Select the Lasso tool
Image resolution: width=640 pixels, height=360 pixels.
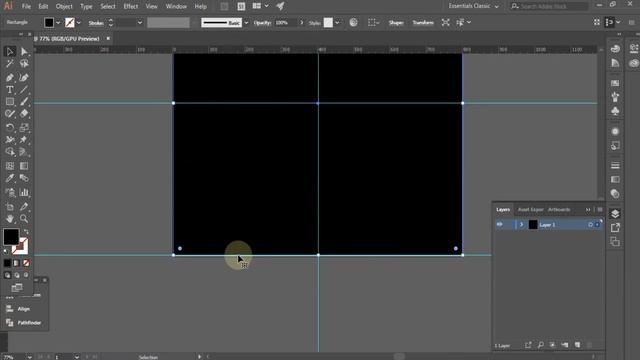[24, 64]
